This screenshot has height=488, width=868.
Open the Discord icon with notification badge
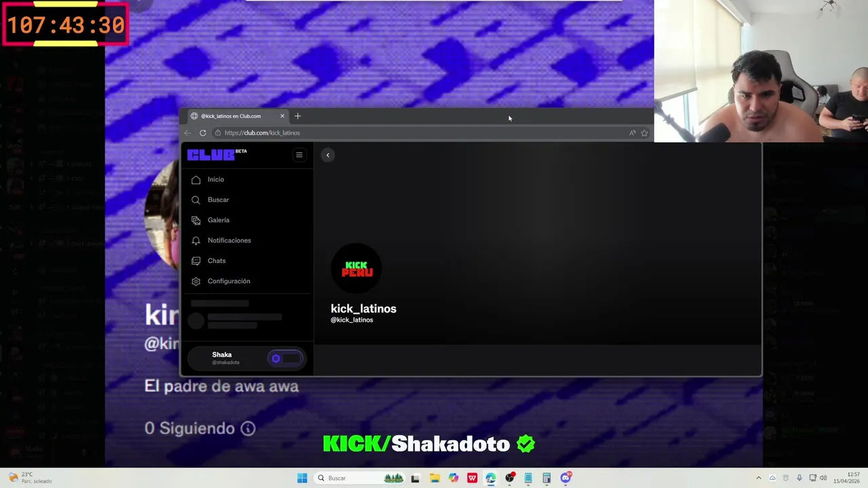[x=566, y=478]
